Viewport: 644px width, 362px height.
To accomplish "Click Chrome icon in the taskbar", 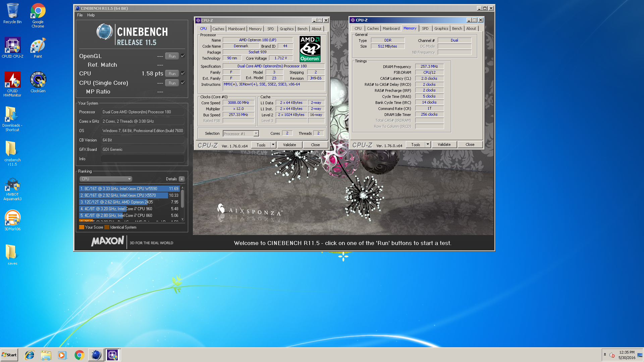I will [79, 355].
